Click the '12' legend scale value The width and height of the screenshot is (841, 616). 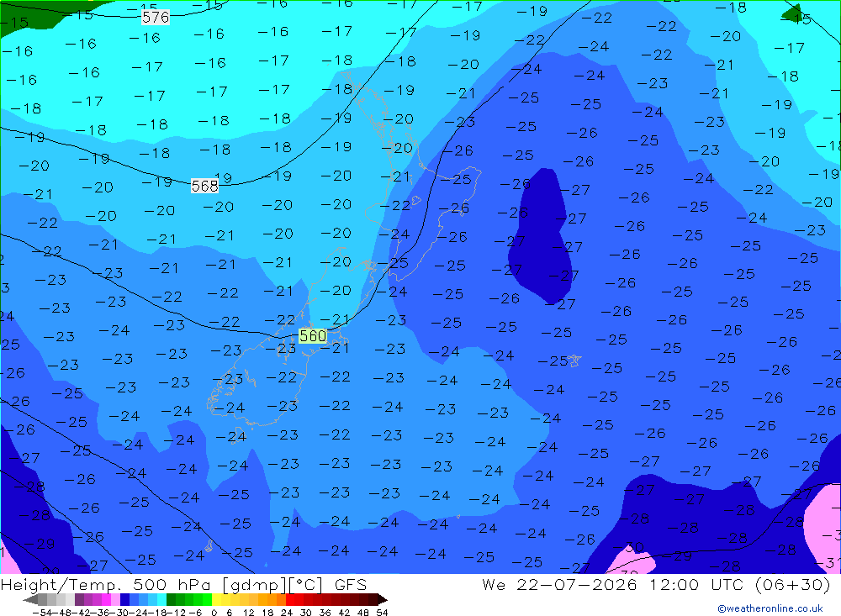249,613
